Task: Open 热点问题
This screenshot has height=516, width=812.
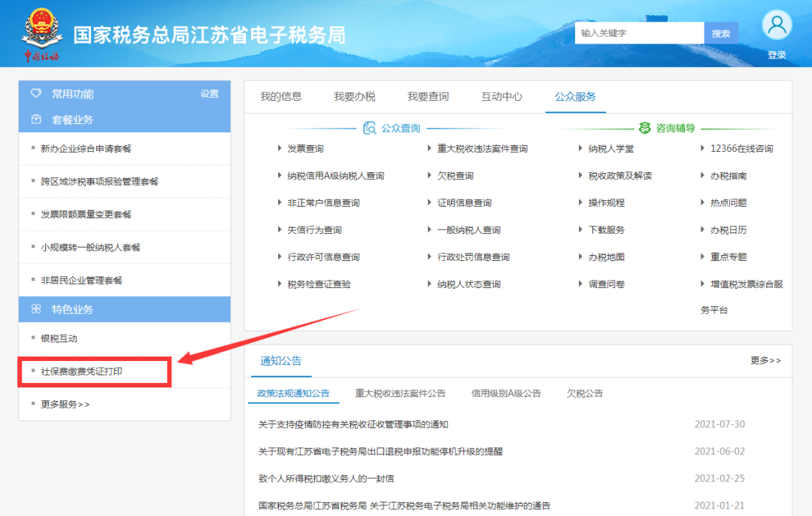Action: tap(728, 202)
